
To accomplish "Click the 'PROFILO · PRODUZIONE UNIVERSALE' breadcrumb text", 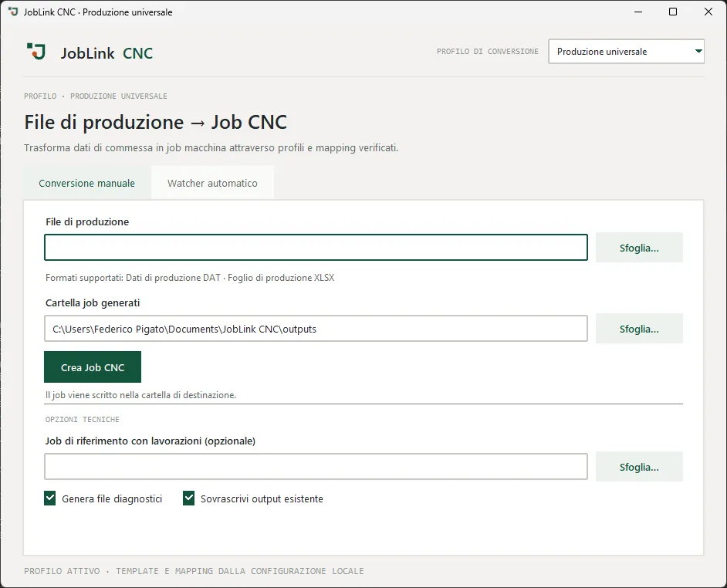I will (96, 96).
